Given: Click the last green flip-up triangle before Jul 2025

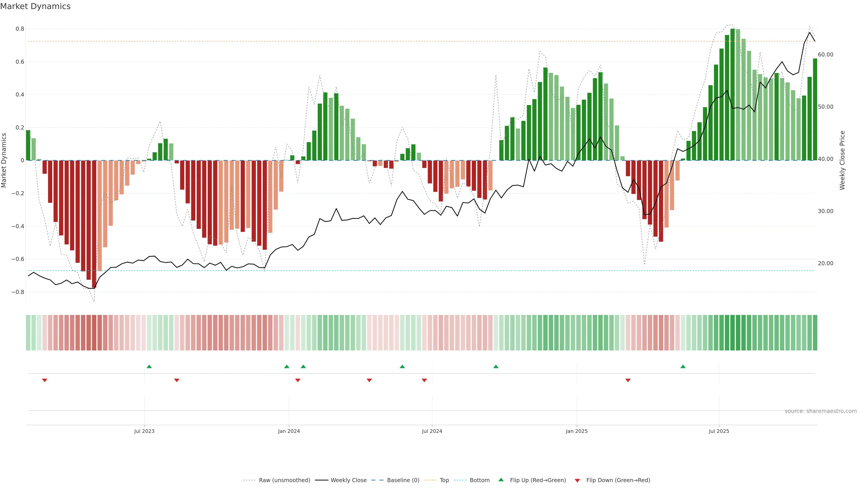Looking at the screenshot, I should click(x=683, y=366).
